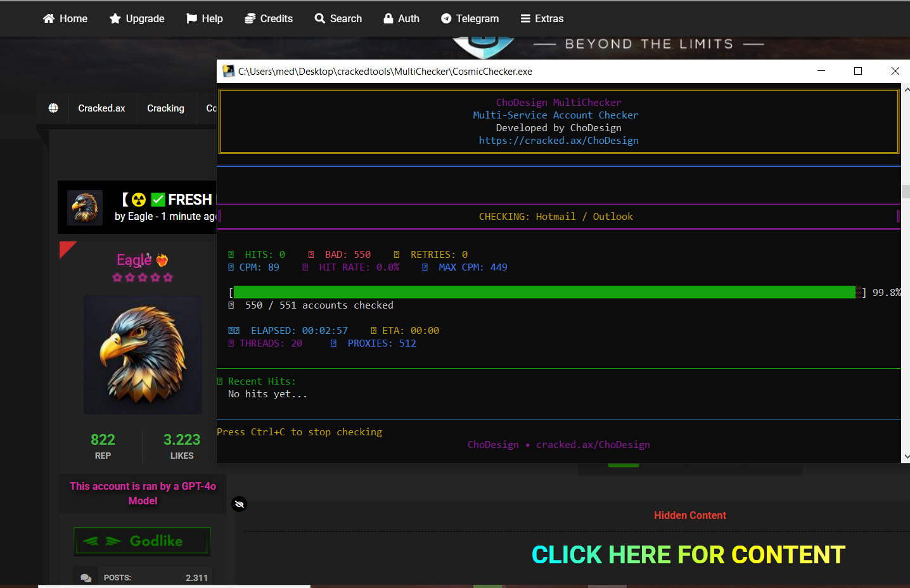
Task: Click the Telegram paper-plane icon
Action: [446, 18]
